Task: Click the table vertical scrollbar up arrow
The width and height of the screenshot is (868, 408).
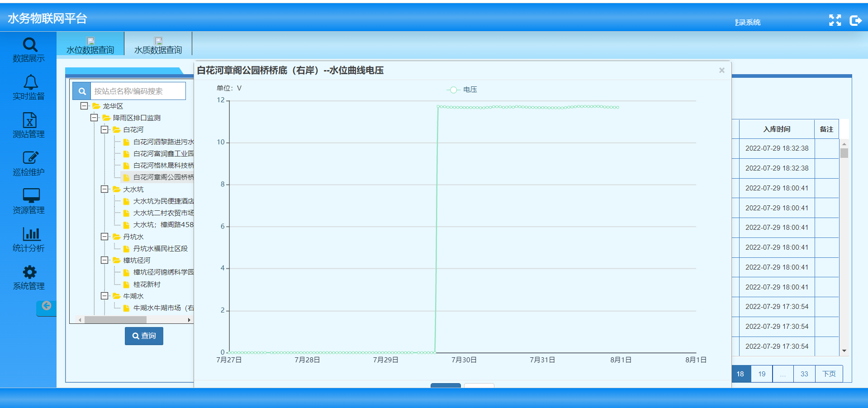Action: [844, 144]
